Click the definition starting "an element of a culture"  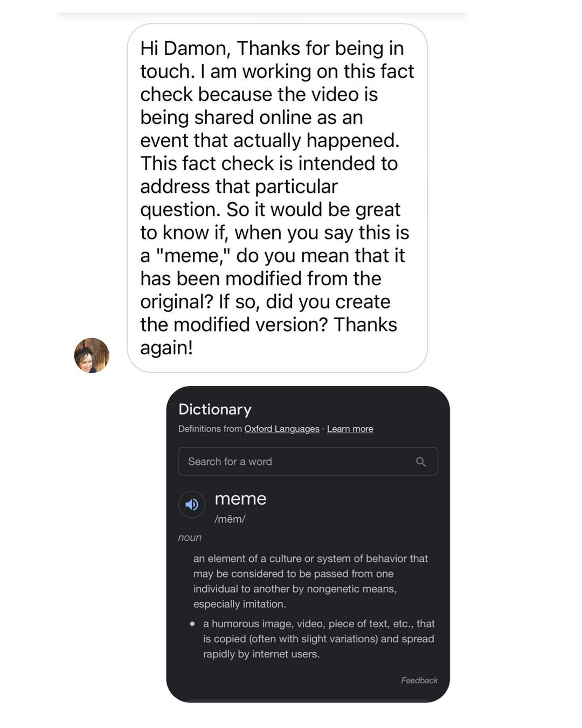coord(310,581)
